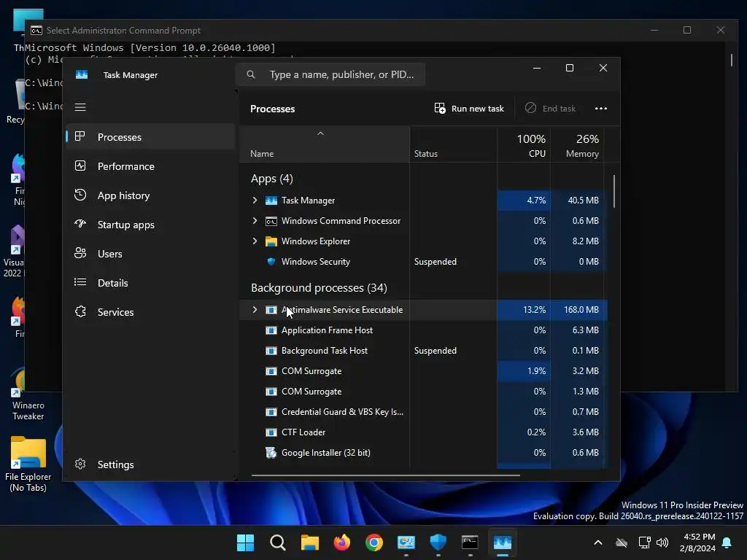Click the Task Manager taskbar icon

tap(502, 542)
